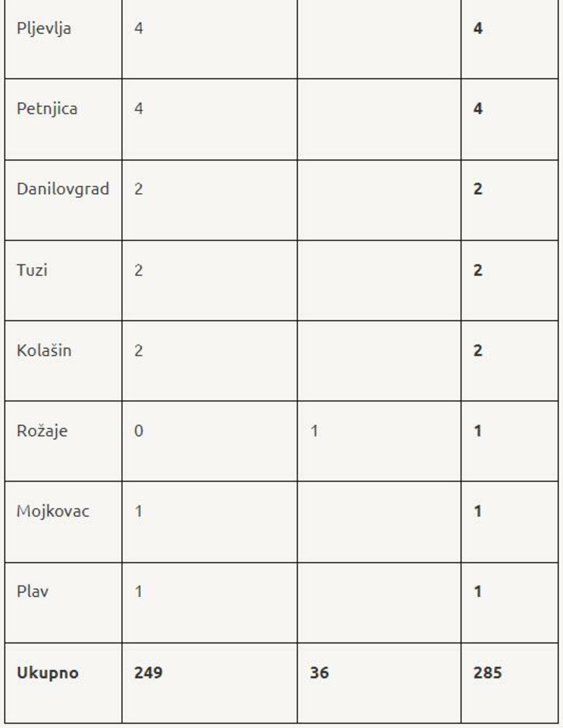The image size is (563, 728).
Task: Select the Tuzi row label
Action: pos(32,270)
